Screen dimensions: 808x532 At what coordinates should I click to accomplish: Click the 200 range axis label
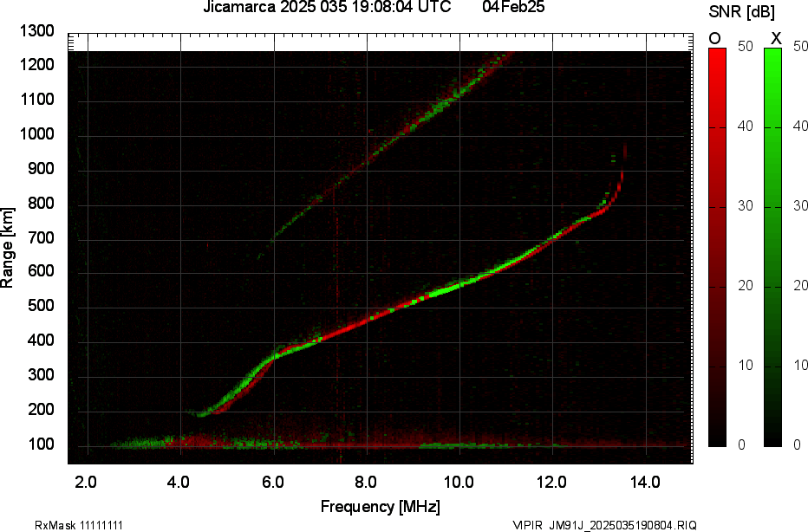(41, 410)
